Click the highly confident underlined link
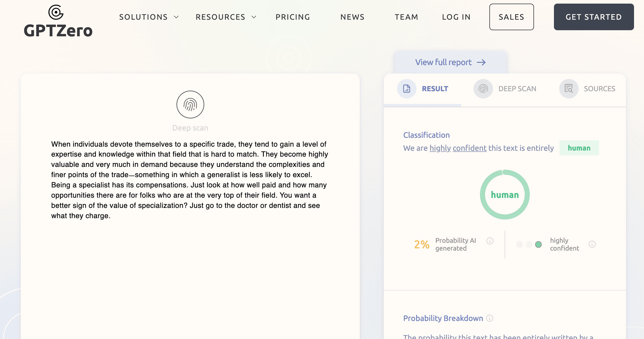The width and height of the screenshot is (644, 339). coord(458,148)
